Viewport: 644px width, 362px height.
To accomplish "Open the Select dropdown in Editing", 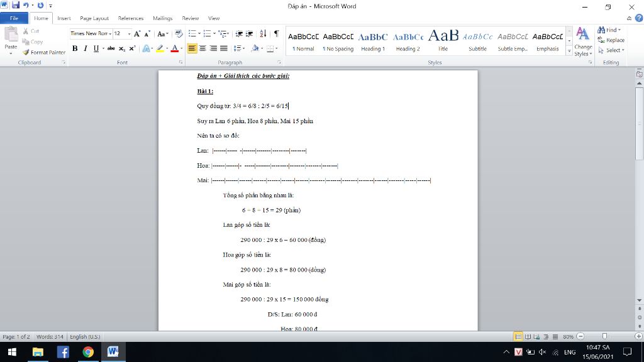I will click(x=611, y=50).
